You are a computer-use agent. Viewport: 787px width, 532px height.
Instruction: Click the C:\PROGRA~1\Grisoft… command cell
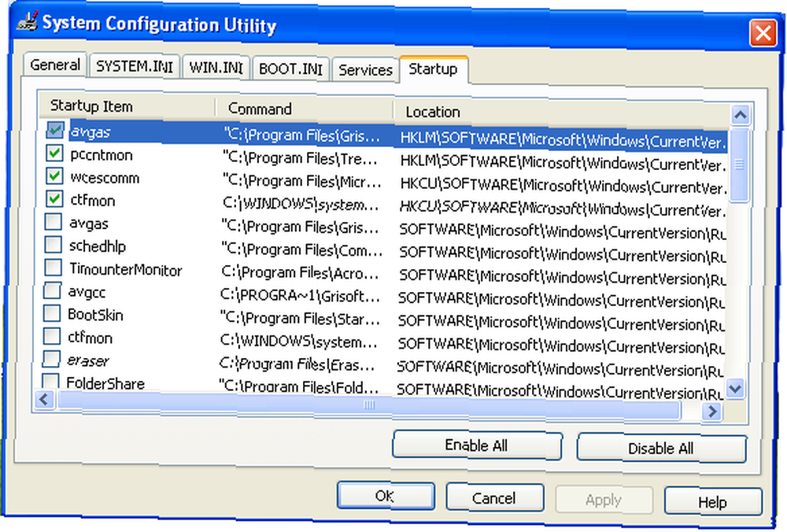[300, 296]
